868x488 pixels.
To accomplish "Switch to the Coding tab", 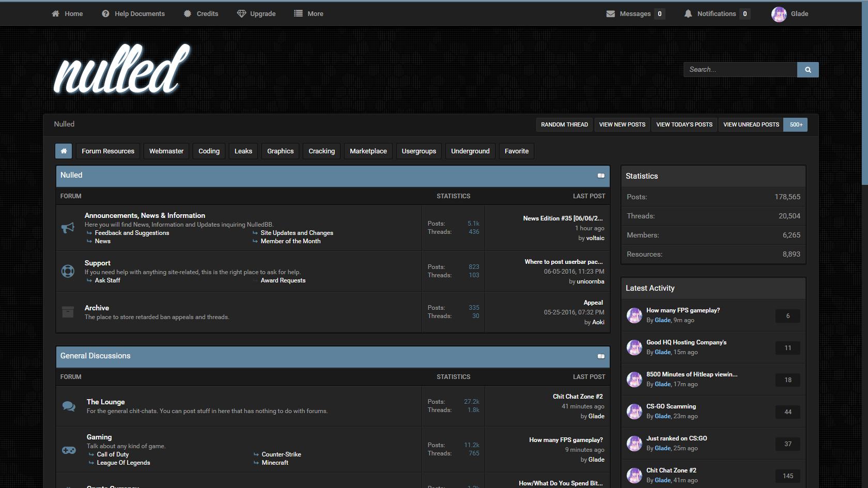I will 209,151.
